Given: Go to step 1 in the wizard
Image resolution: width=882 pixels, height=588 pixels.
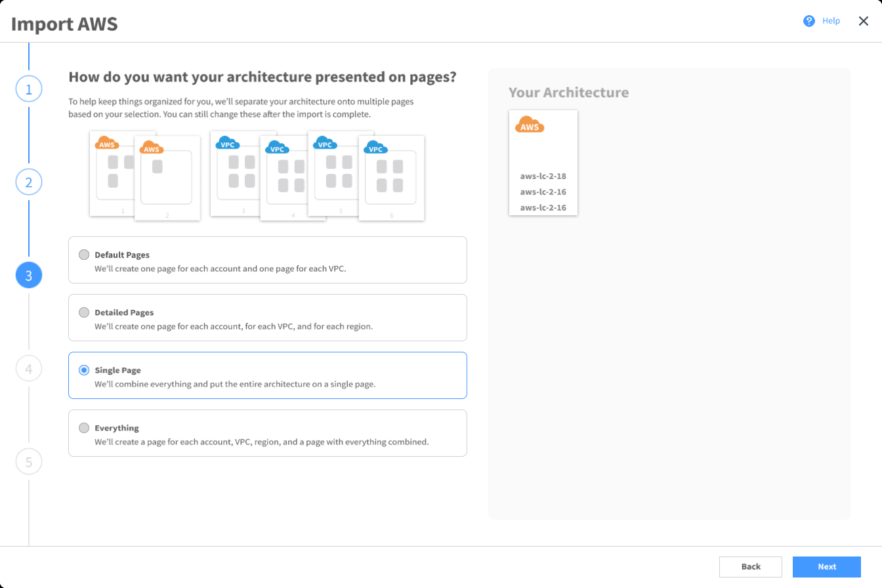Looking at the screenshot, I should coord(29,89).
